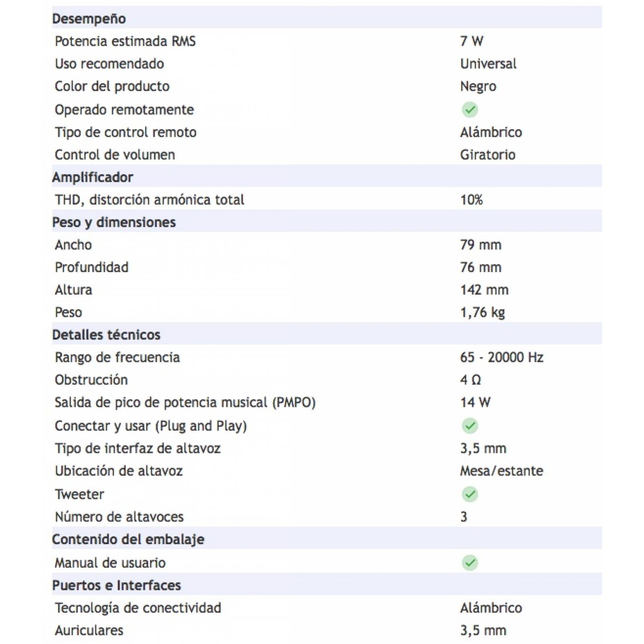Image resolution: width=644 pixels, height=644 pixels.
Task: Select the Desempeño section header
Action: tap(89, 19)
